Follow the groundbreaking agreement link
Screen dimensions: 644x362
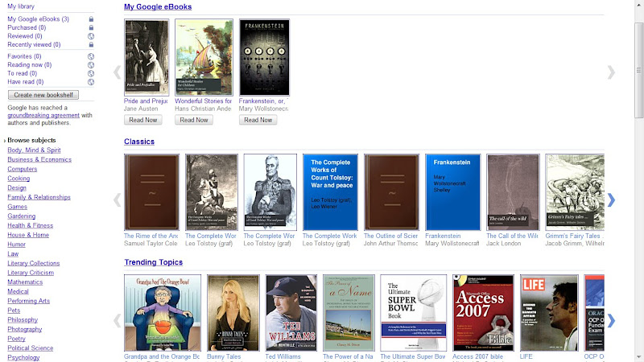(x=43, y=115)
